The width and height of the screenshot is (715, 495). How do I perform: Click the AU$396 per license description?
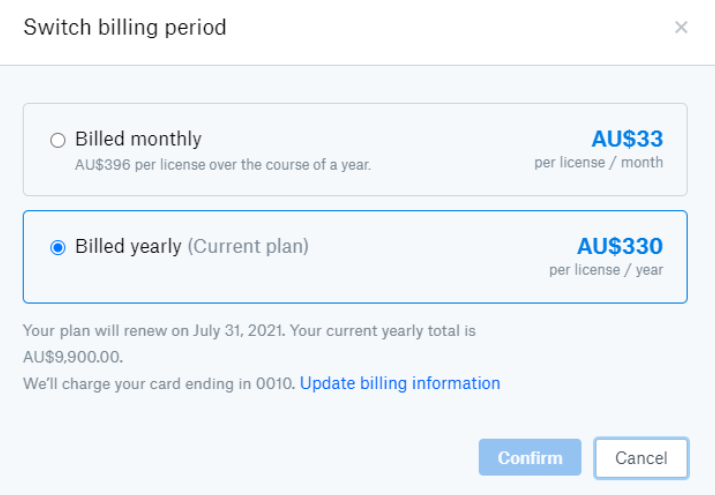click(223, 164)
